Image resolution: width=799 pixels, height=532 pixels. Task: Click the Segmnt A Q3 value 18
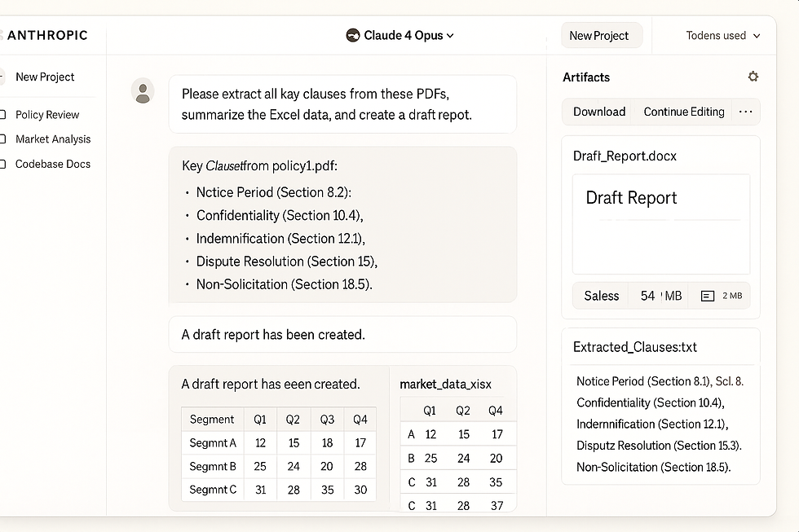click(x=327, y=443)
